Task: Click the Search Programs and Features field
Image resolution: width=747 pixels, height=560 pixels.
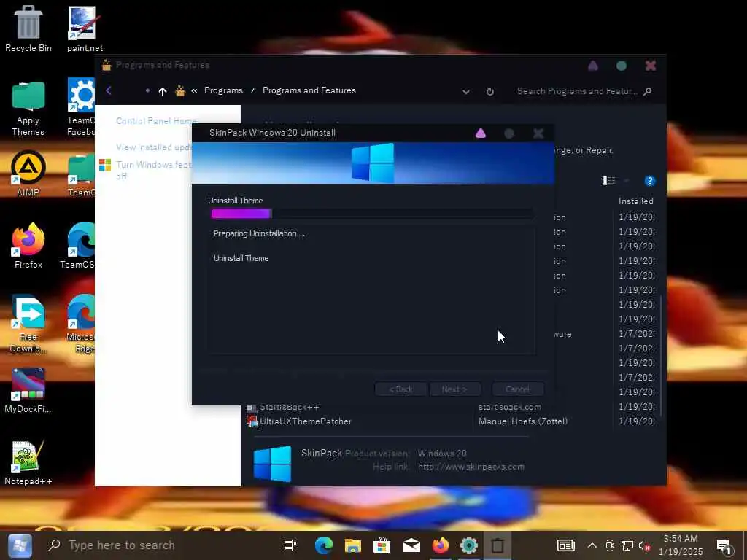Action: pos(576,91)
